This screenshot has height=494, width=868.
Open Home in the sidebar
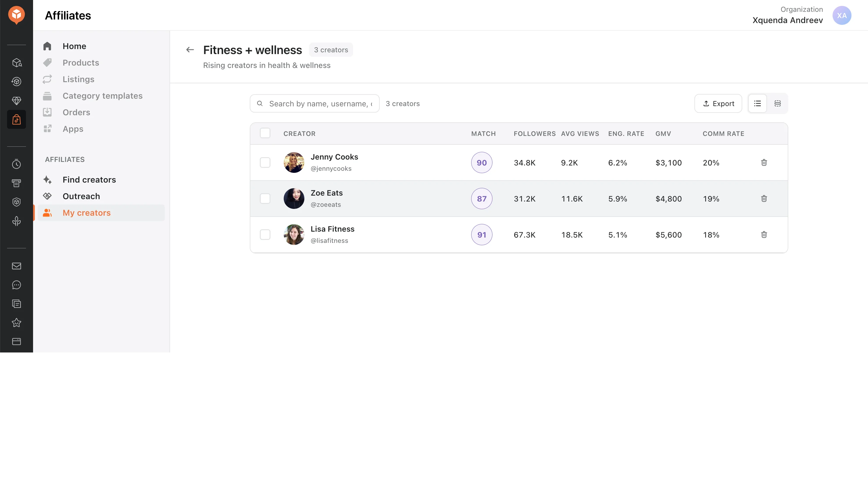click(x=101, y=46)
